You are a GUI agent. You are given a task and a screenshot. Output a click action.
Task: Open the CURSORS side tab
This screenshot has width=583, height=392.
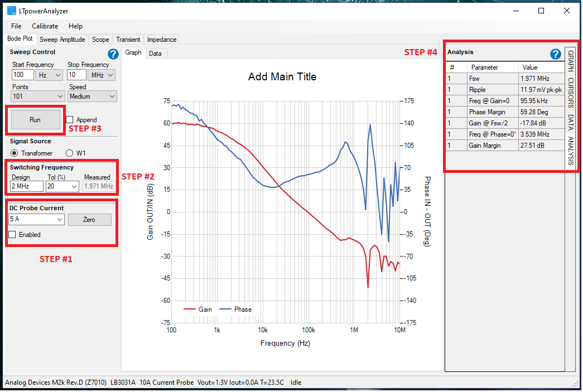tap(571, 93)
